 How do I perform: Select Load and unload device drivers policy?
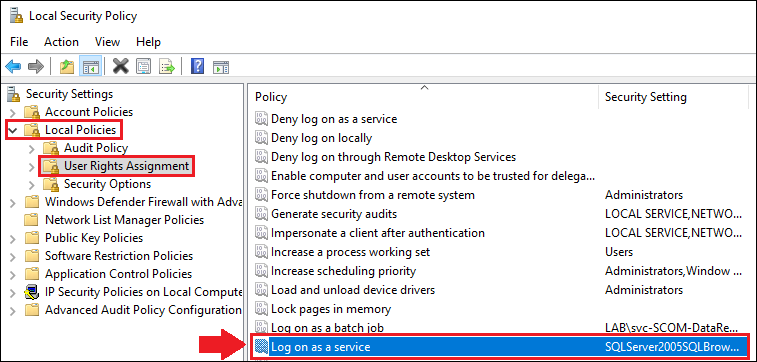tap(353, 290)
